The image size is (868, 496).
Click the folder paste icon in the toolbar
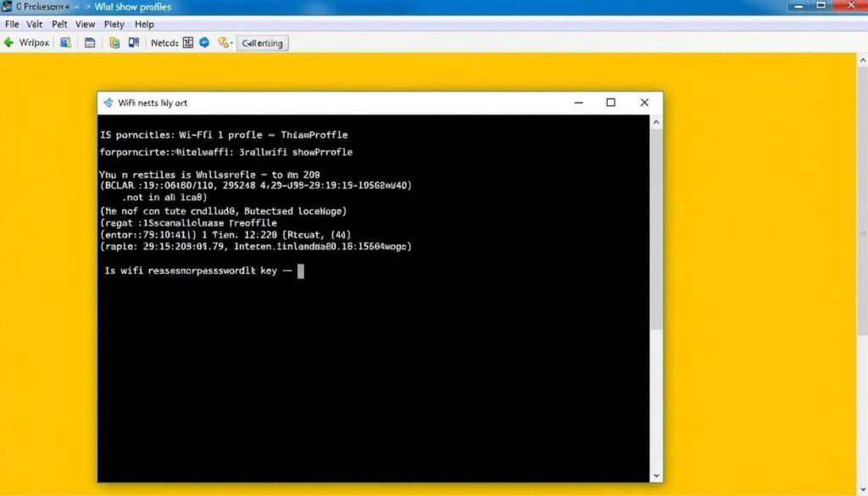pos(114,42)
